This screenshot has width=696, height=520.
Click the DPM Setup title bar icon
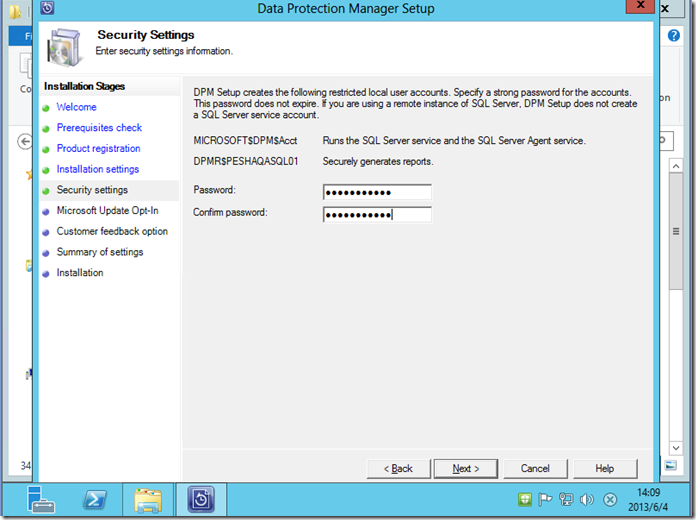[x=47, y=8]
